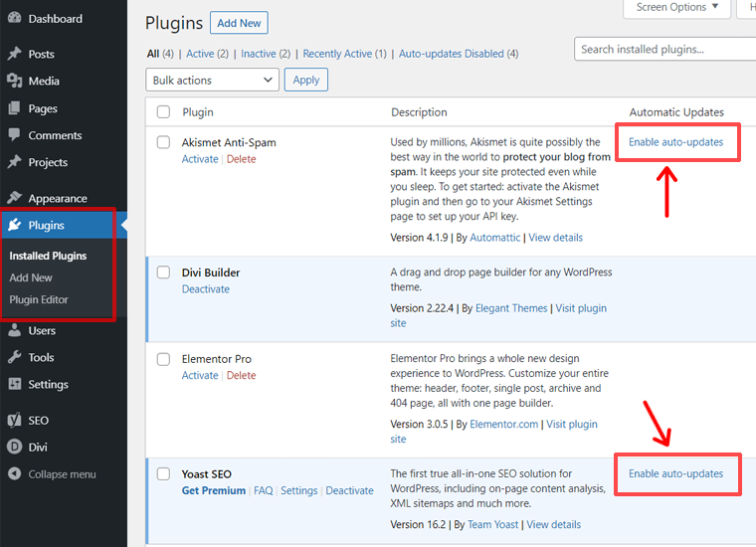Click the Comments bubble icon
Image resolution: width=756 pixels, height=547 pixels.
point(14,135)
